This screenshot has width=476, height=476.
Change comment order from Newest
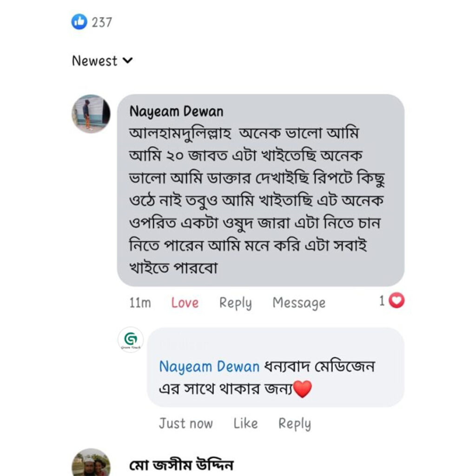coord(95,60)
